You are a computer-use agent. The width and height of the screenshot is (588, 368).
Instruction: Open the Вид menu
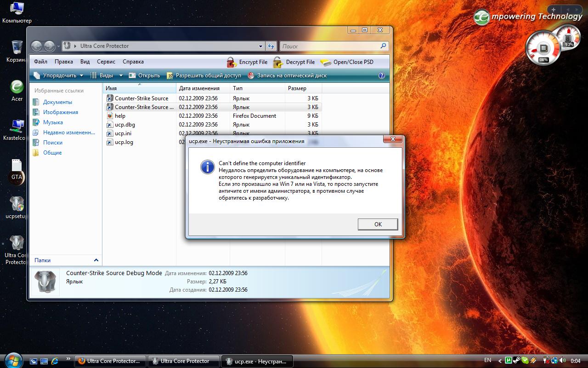click(x=85, y=62)
